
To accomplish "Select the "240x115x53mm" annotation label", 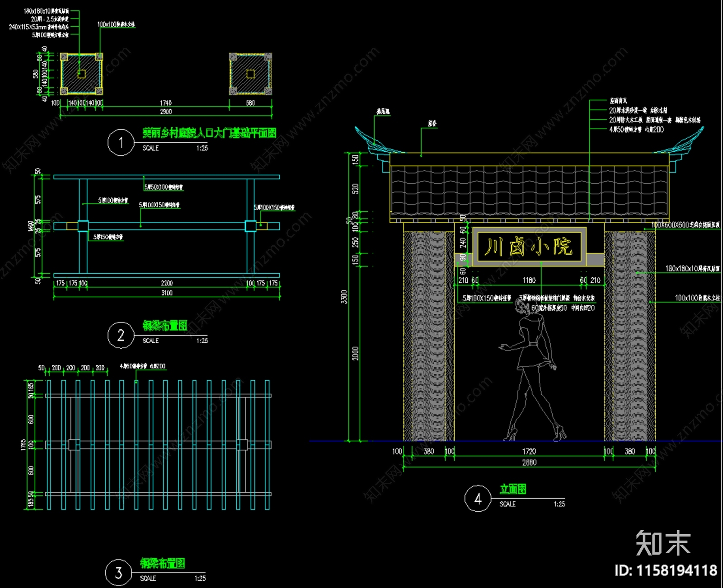I will pyautogui.click(x=39, y=27).
